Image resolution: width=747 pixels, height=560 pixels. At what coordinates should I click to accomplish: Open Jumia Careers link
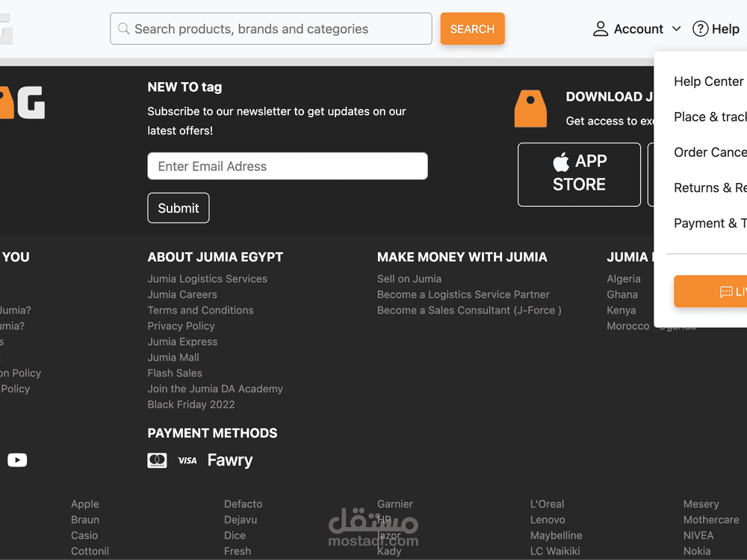182,294
